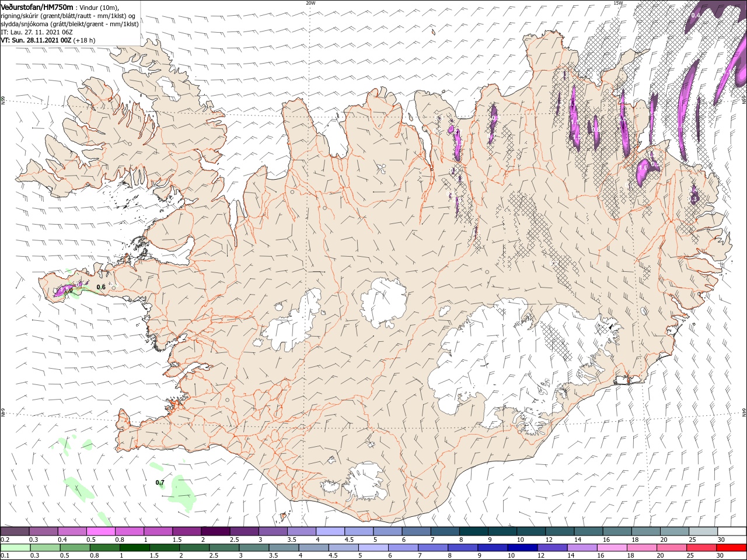Pick the greyish-purple 0.2 swatch in upper legend
The height and width of the screenshot is (560, 747).
[x=15, y=531]
